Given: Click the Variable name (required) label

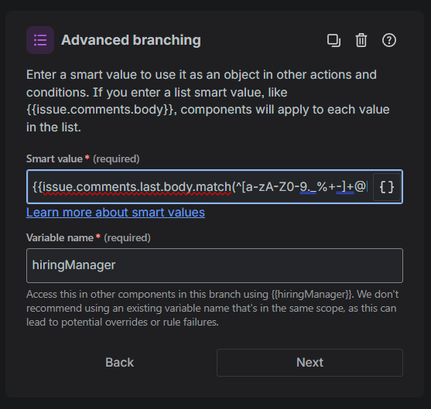Looking at the screenshot, I should [88, 238].
